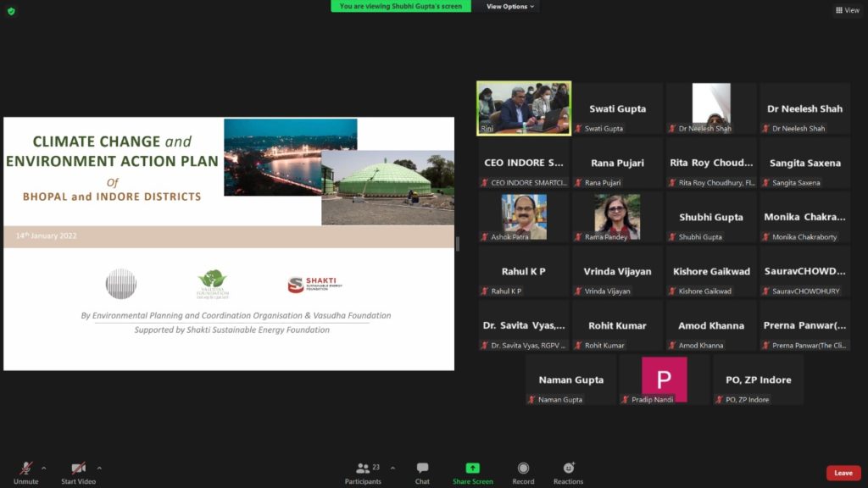Select Pradip Nandi's pink P avatar
Viewport: 868px width, 488px height.
coord(665,380)
